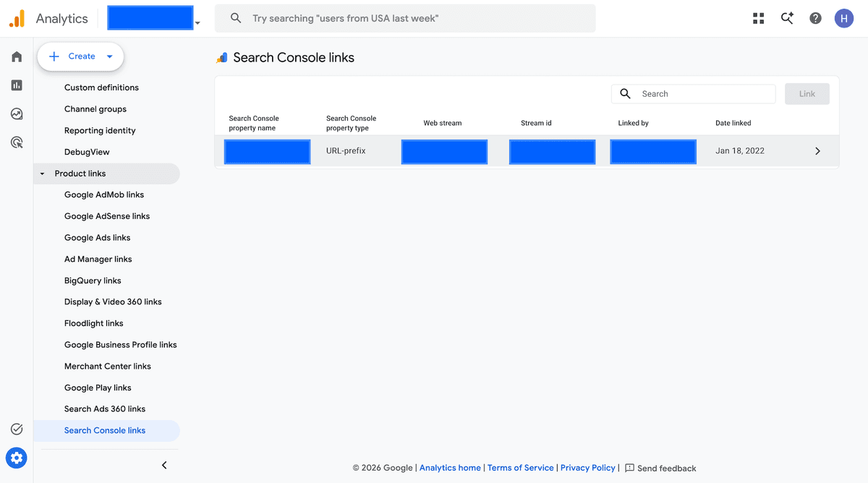This screenshot has width=868, height=483.
Task: Open the Terms of Service link
Action: (x=521, y=468)
